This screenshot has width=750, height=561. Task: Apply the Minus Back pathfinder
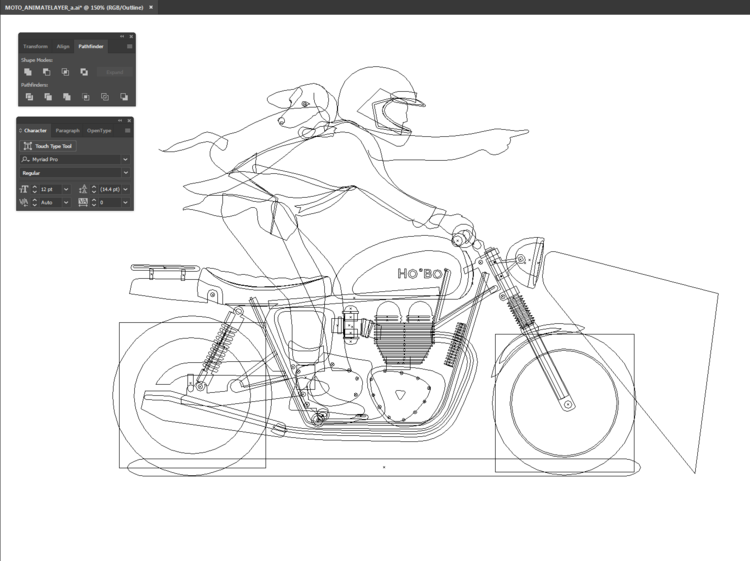pyautogui.click(x=124, y=97)
